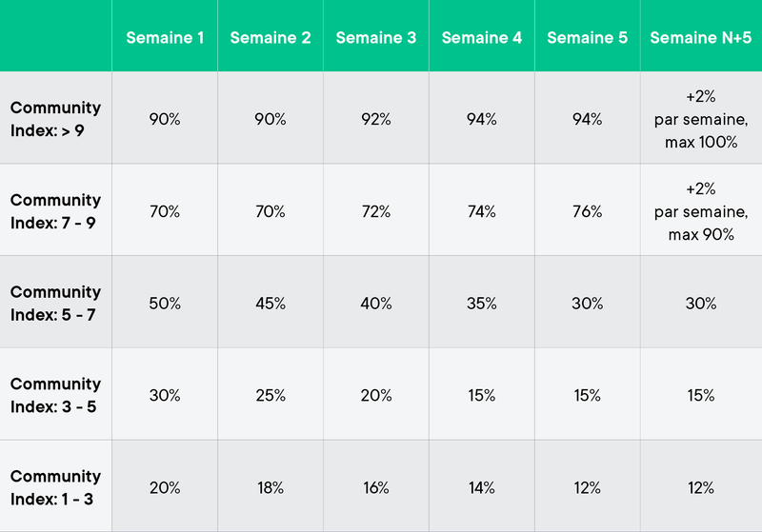Image resolution: width=762 pixels, height=532 pixels.
Task: Click the 92% cell in Semaine 3
Action: pos(376,118)
